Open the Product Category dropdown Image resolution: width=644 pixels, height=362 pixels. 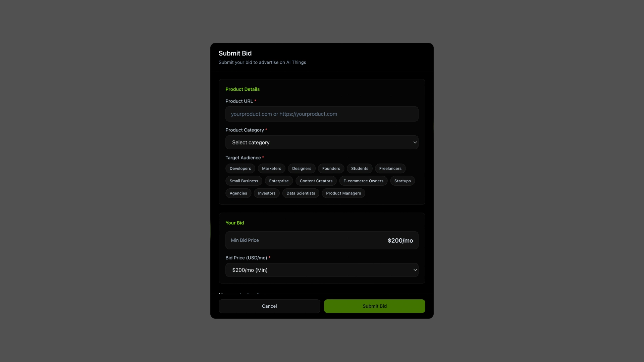point(322,142)
